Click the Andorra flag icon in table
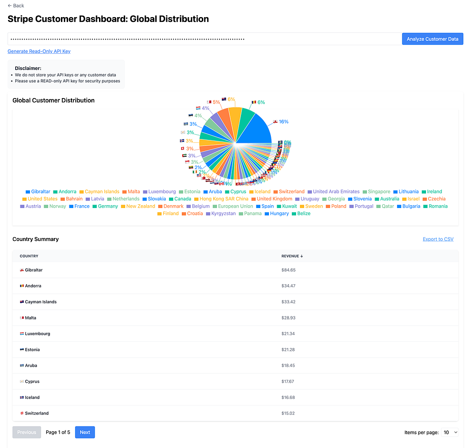 22,286
